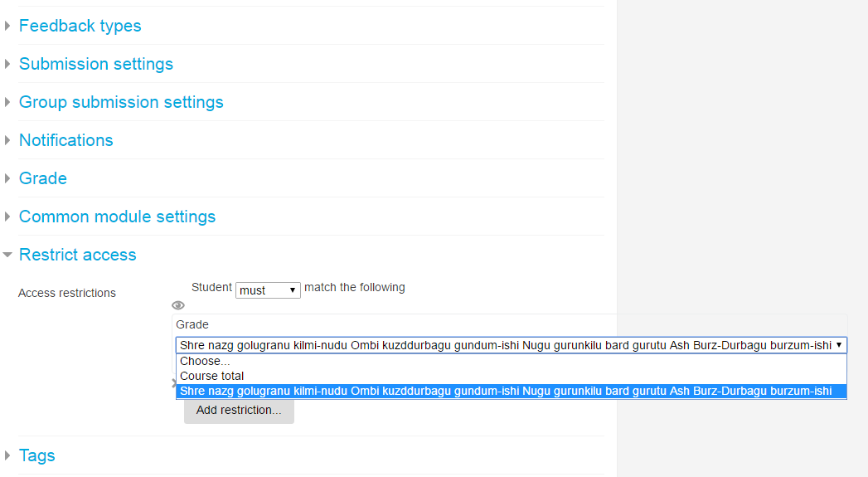
Task: Select highlighted Shre nazg golugranu option
Action: tap(512, 391)
